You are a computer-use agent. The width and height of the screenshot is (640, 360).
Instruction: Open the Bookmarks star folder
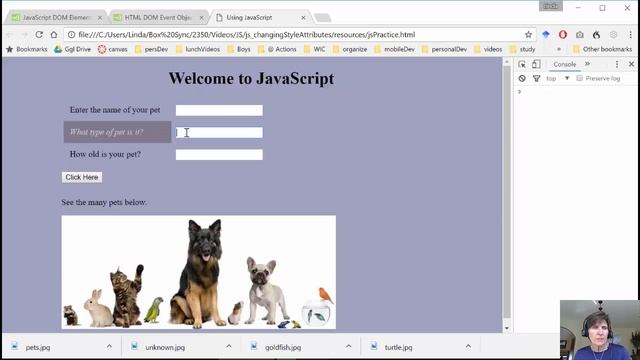click(27, 49)
